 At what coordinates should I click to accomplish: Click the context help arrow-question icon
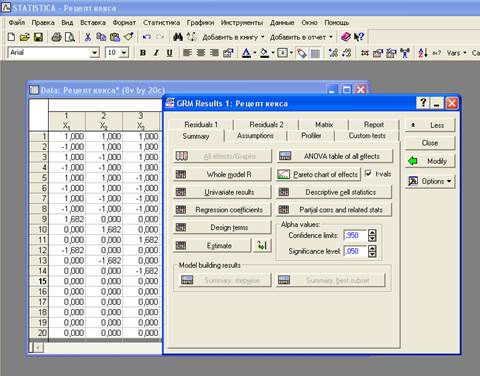pos(359,37)
